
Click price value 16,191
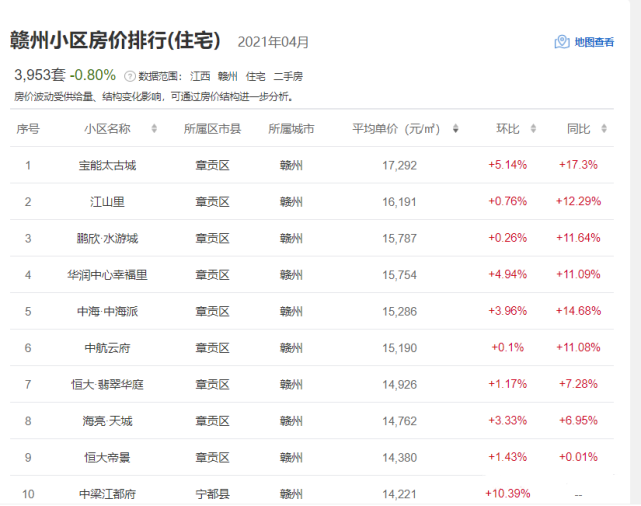click(399, 202)
